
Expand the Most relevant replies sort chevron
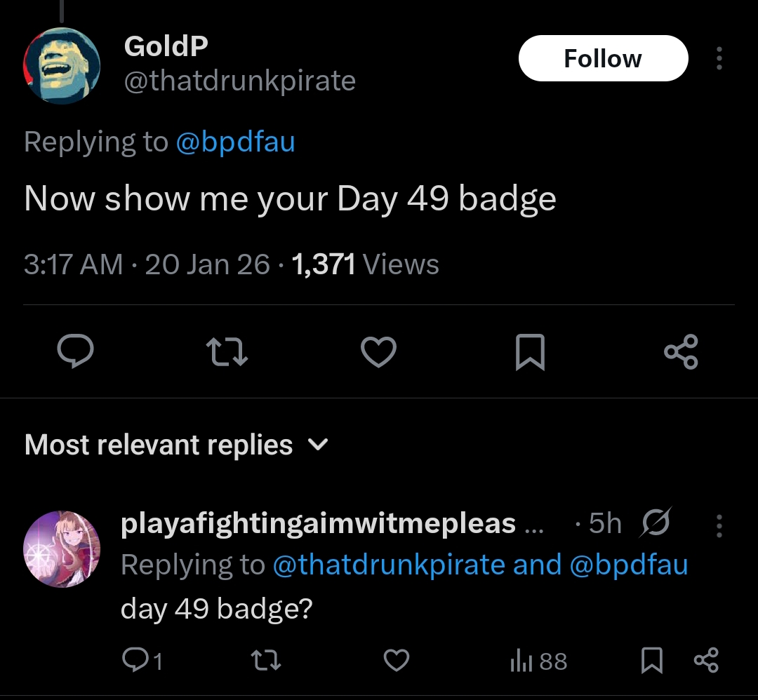(319, 444)
